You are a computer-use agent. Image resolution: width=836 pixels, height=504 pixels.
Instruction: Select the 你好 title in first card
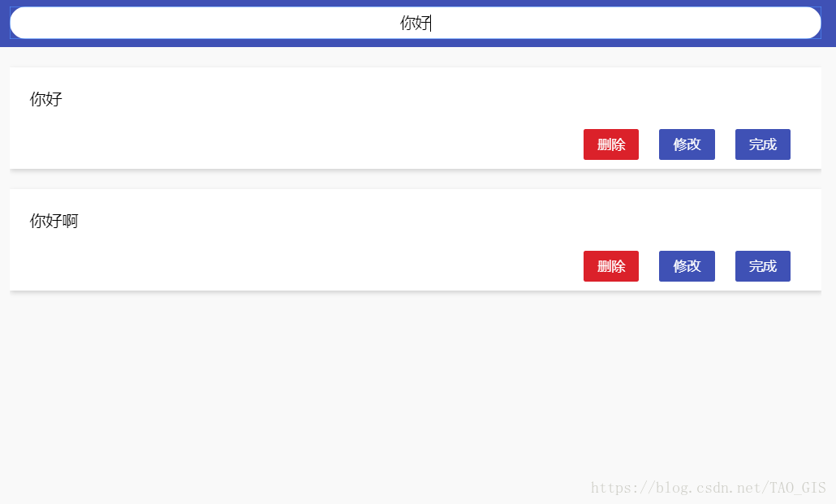[46, 100]
